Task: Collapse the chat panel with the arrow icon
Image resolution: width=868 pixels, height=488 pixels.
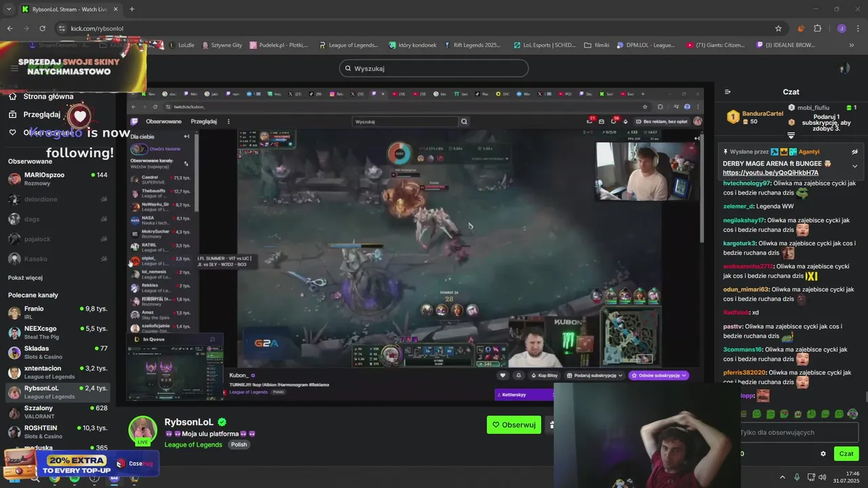Action: click(x=728, y=91)
